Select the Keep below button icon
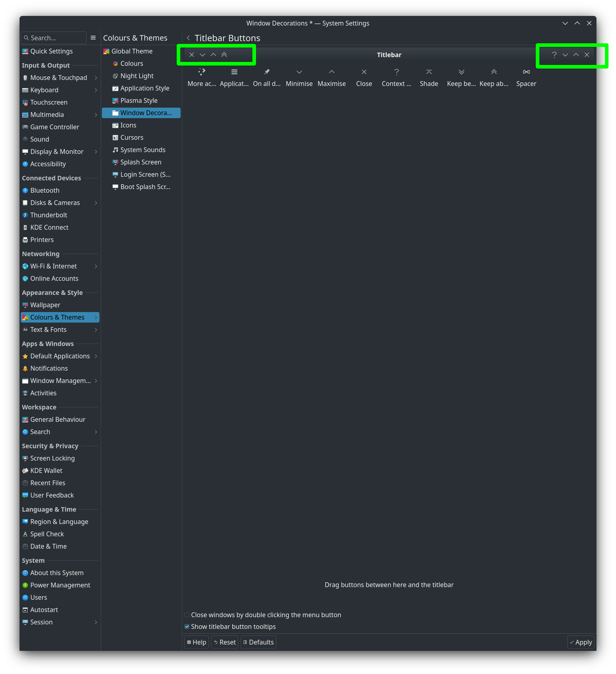Screen dimensions: 616x674 [461, 72]
